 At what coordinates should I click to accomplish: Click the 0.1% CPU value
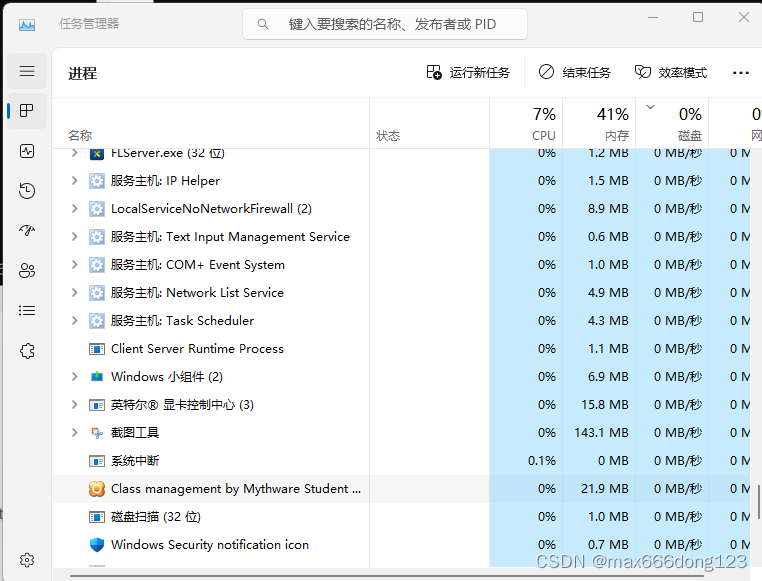click(x=542, y=461)
